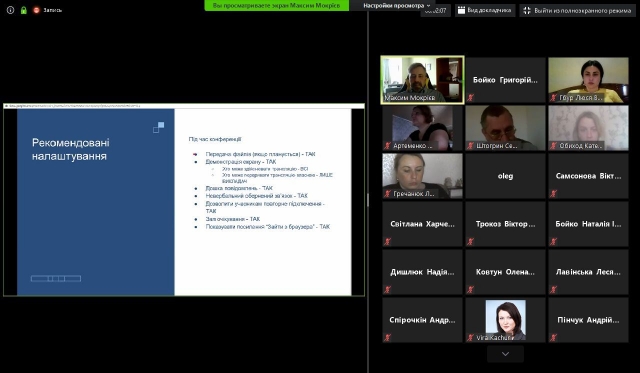The image size is (640, 373).
Task: Click muted mic icon on Vira Kachur tile
Action: [471, 337]
